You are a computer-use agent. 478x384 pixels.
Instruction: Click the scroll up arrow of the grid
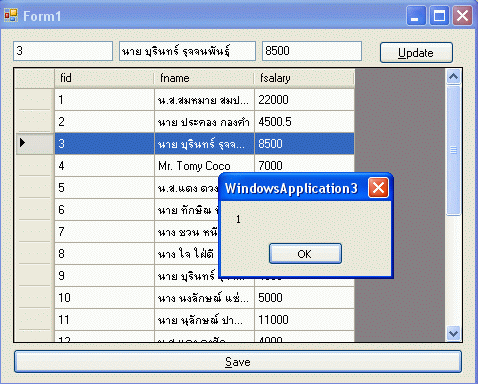click(x=453, y=77)
